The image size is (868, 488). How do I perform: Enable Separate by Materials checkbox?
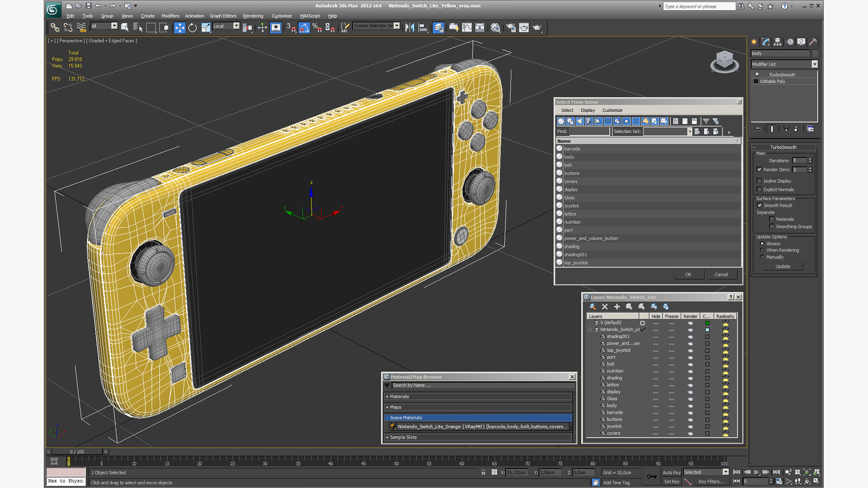(x=772, y=219)
